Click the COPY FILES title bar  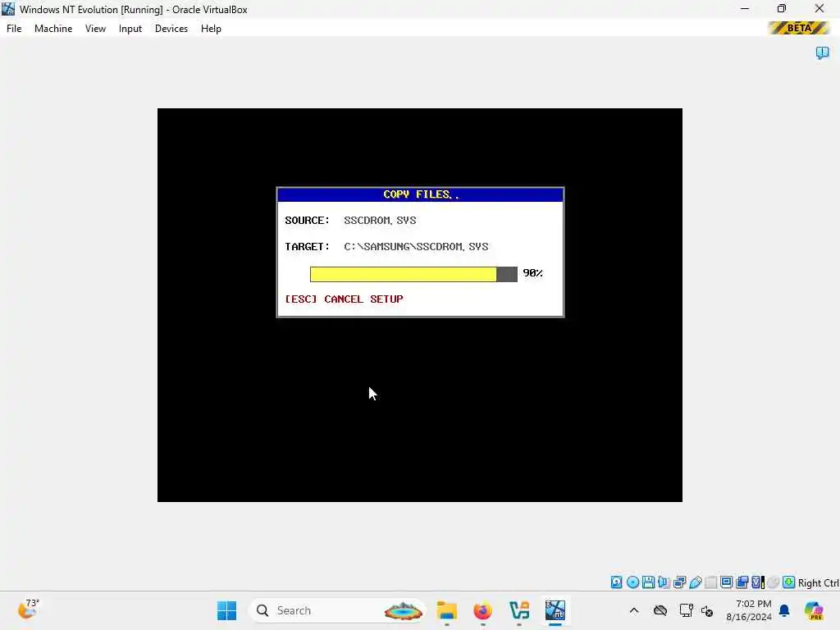[x=421, y=194]
